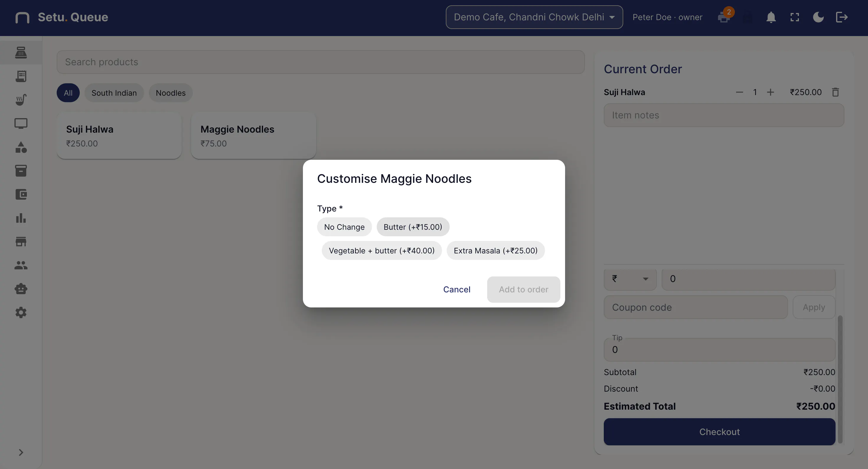This screenshot has width=868, height=469.
Task: Choose the No Change type option
Action: click(x=344, y=227)
